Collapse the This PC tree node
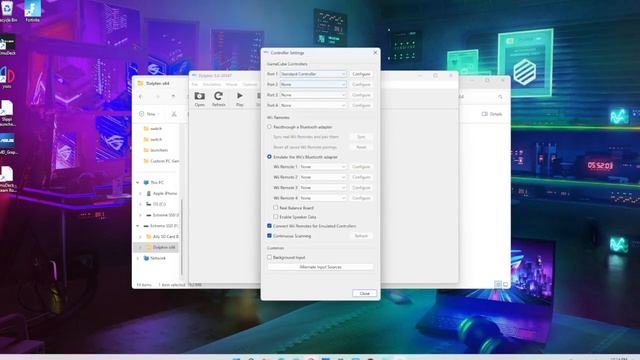Image resolution: width=640 pixels, height=360 pixels. (138, 183)
